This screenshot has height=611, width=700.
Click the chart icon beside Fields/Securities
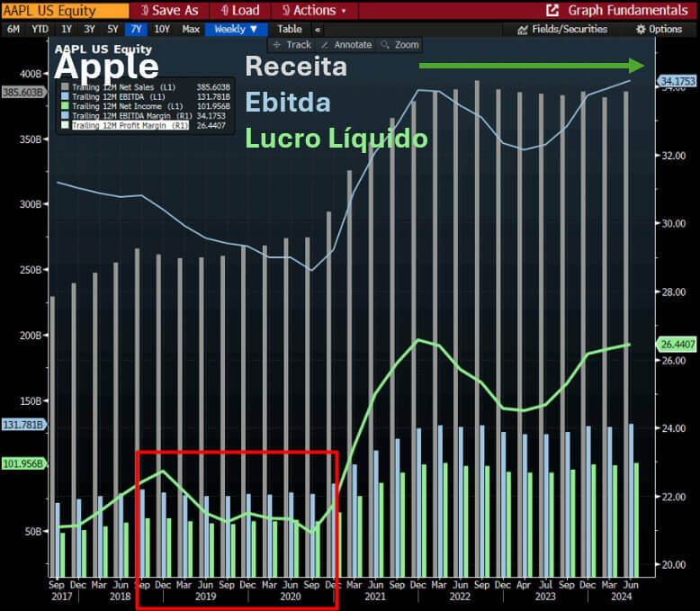coord(523,30)
